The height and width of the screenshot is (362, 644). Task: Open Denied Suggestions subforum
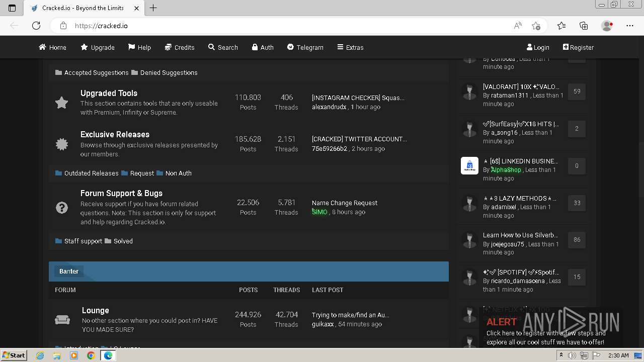(169, 73)
